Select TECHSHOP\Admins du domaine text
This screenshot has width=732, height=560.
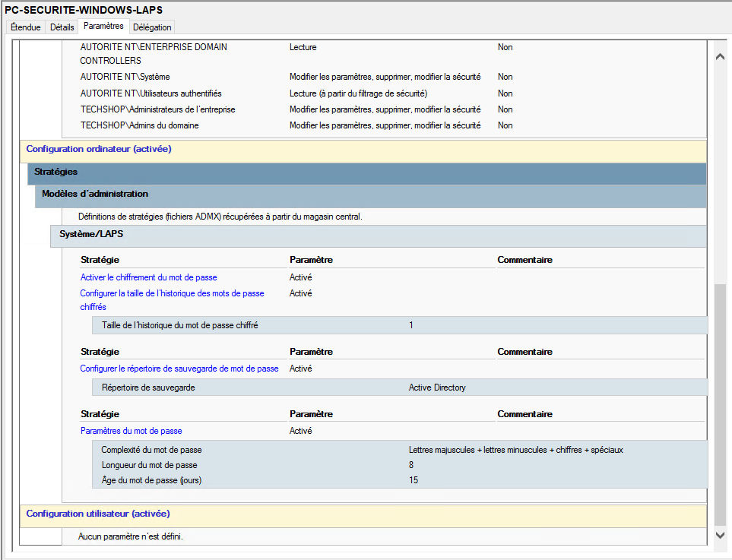[140, 125]
